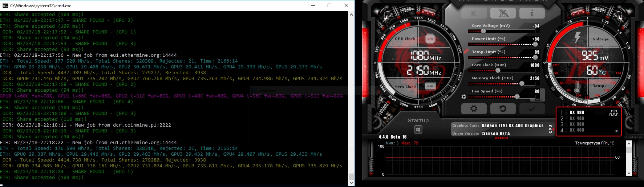Toggle the Startup Windows button
The image size is (644, 187).
418,130
